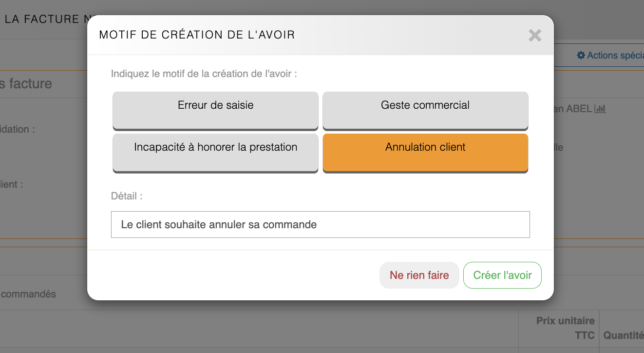
Task: Choose the 'Geste commercial' reason
Action: 425,110
